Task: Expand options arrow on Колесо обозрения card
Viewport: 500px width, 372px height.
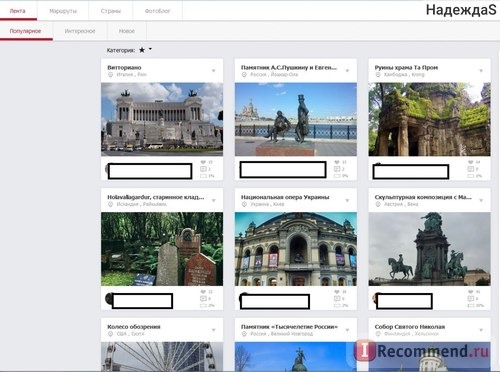Action: click(x=214, y=330)
